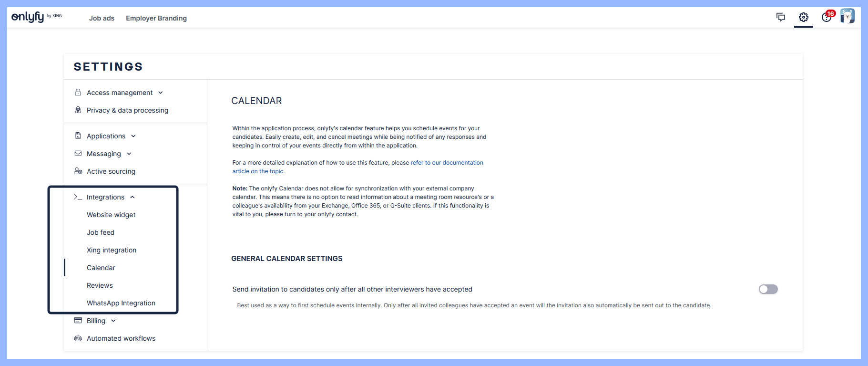Open the Job ads menu
The image size is (868, 366).
point(102,18)
